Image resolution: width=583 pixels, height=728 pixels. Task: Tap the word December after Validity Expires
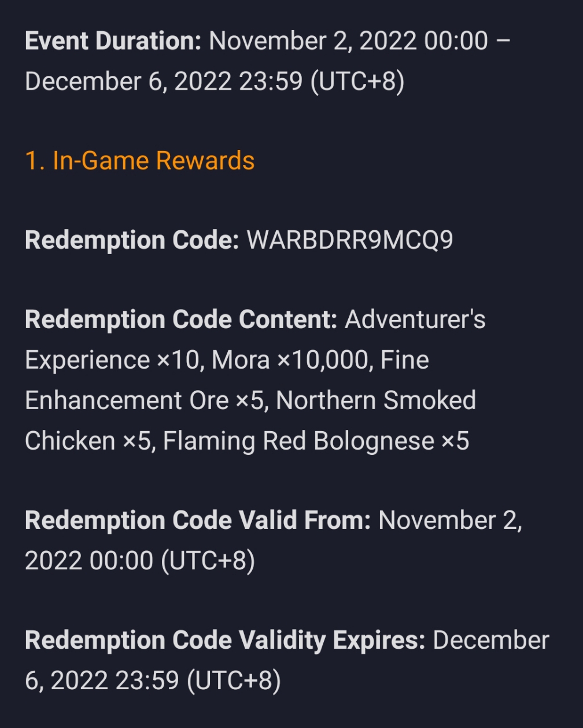coord(490,640)
